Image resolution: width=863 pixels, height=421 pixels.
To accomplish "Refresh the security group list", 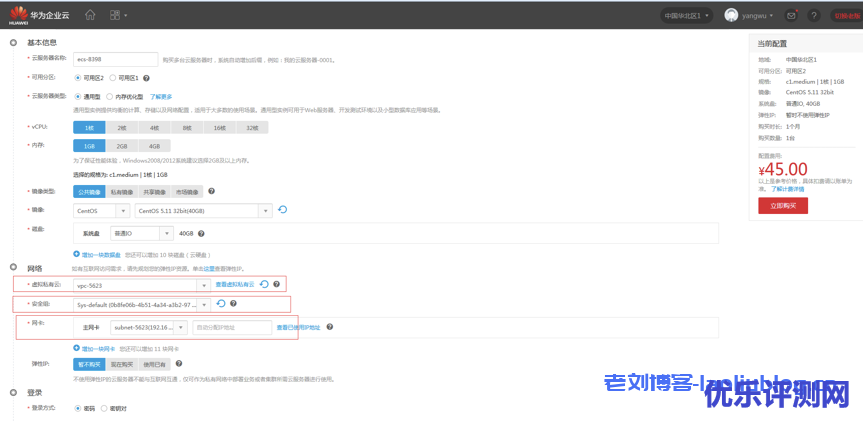I will pyautogui.click(x=220, y=304).
